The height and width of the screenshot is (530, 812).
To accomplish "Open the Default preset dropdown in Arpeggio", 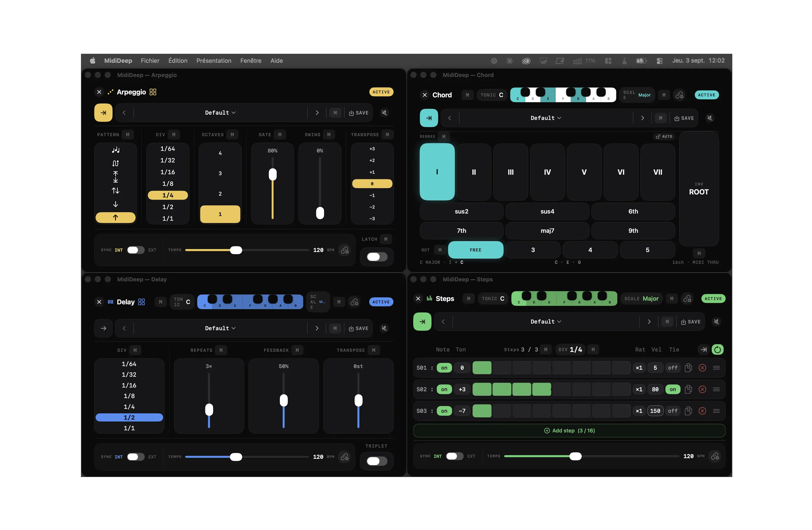I will [220, 113].
